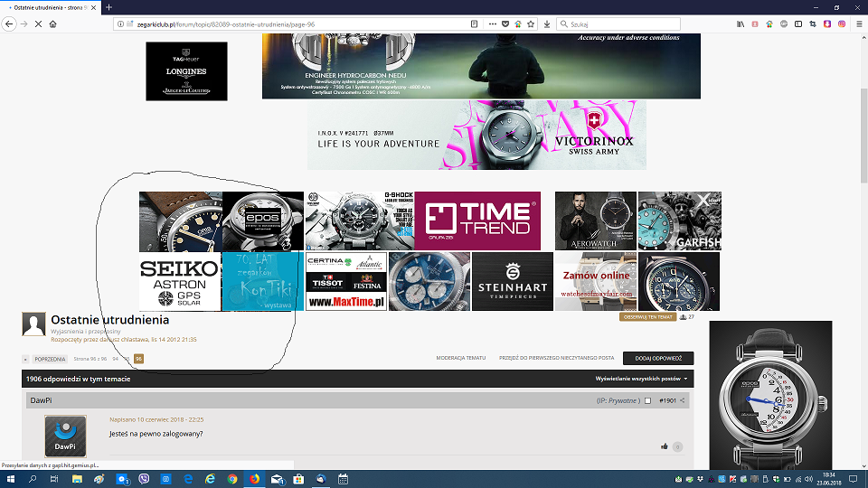Open topic starter's avatar
Image resolution: width=868 pixels, height=488 pixels.
point(33,324)
